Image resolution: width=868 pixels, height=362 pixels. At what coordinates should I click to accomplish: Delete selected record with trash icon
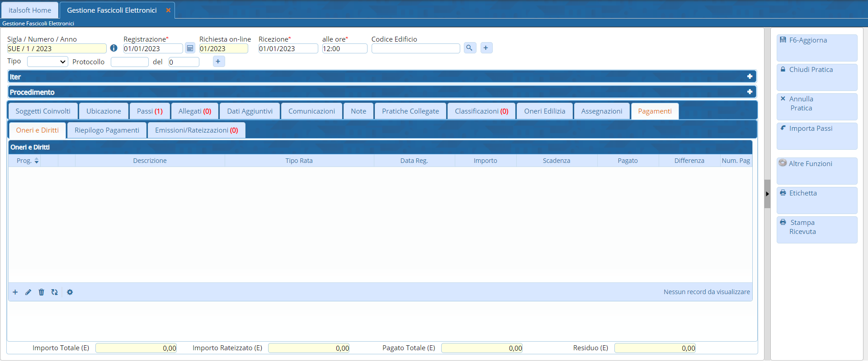point(41,292)
